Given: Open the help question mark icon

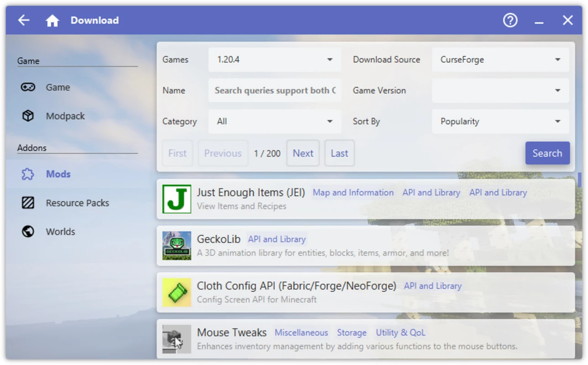Looking at the screenshot, I should tap(510, 20).
